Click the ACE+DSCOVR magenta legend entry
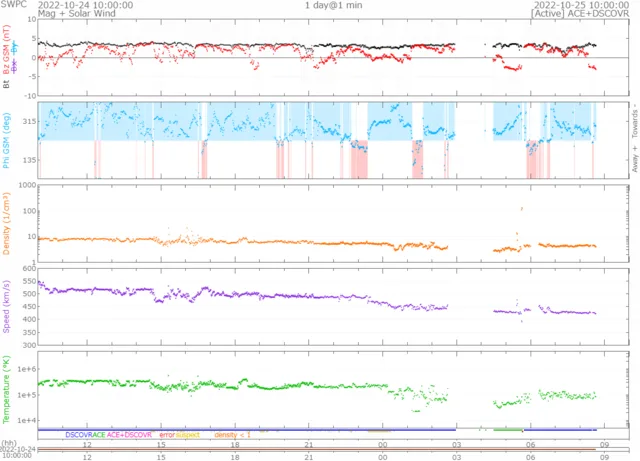The height and width of the screenshot is (461, 640). 130,435
